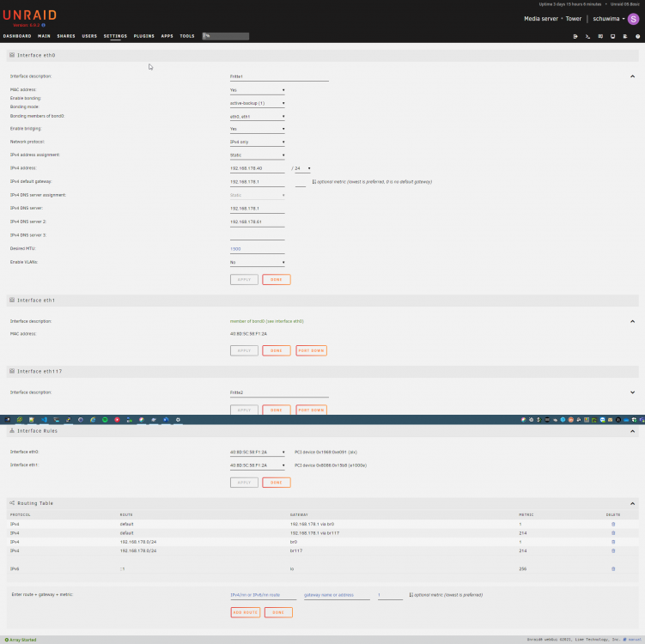
Task: Open the Interface eth0 MAC rule dropdown
Action: point(257,452)
